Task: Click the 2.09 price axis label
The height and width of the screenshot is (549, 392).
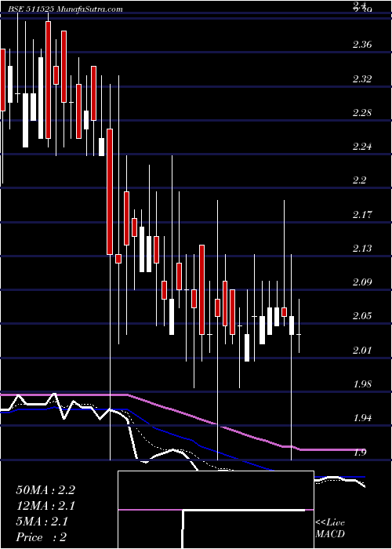Action: pos(362,283)
